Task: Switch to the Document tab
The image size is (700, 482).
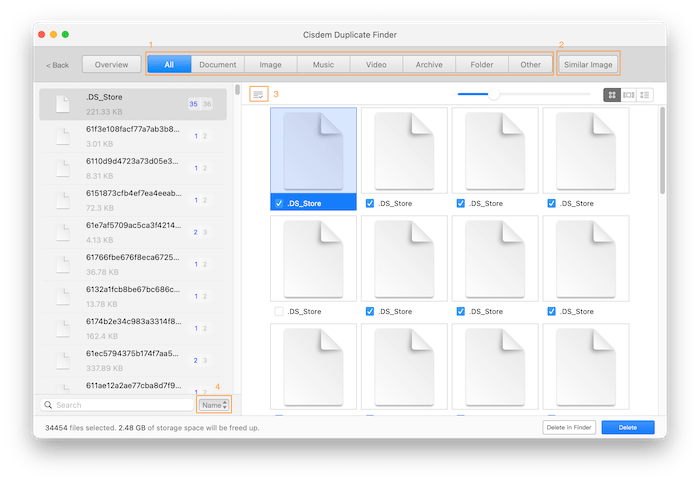Action: coord(217,65)
